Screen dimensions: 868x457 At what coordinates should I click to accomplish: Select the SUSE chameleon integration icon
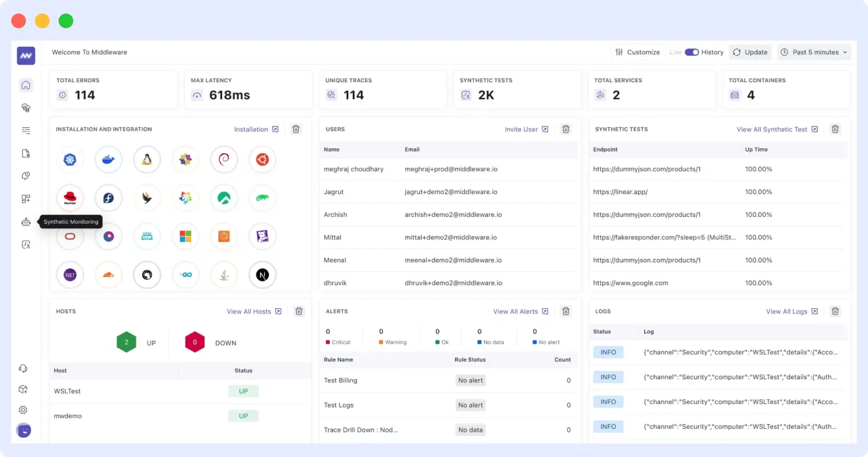[262, 198]
